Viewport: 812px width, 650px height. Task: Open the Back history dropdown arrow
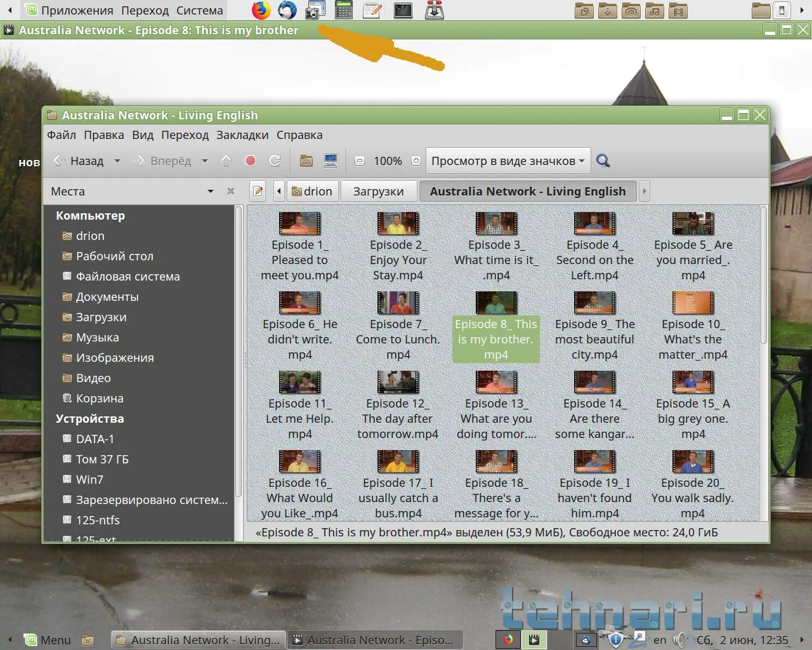[x=117, y=161]
